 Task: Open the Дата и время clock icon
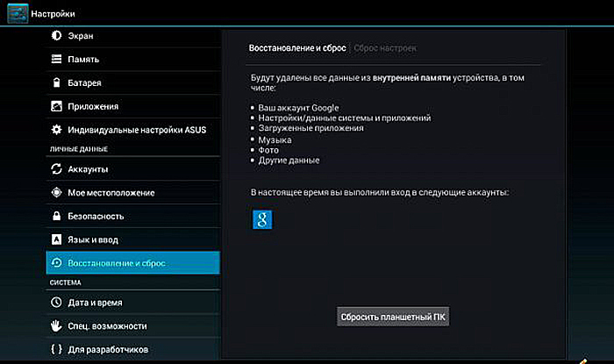[x=56, y=302]
